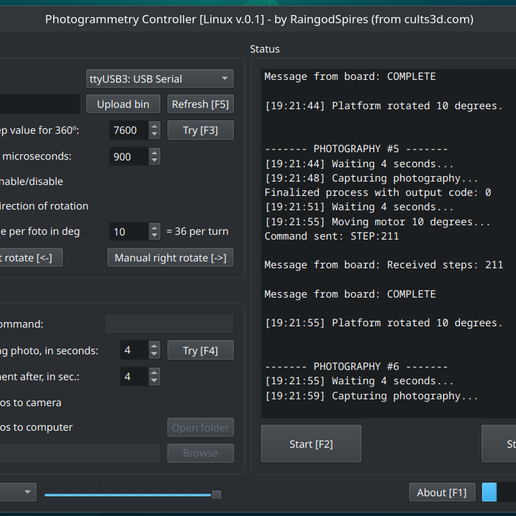Image resolution: width=516 pixels, height=516 pixels.
Task: Click 'Finalized process with output code: 0' line
Action: 378,193
